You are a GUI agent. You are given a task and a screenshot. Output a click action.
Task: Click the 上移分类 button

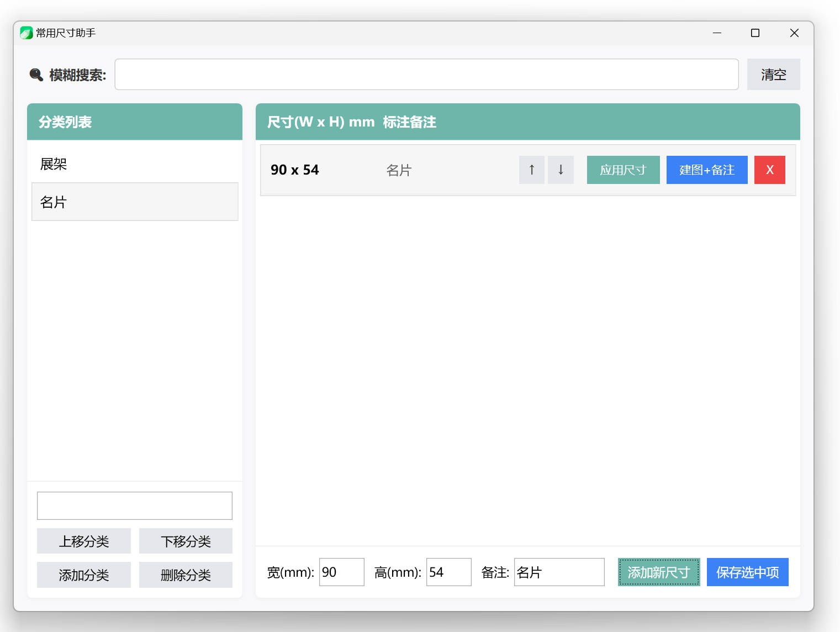point(84,541)
